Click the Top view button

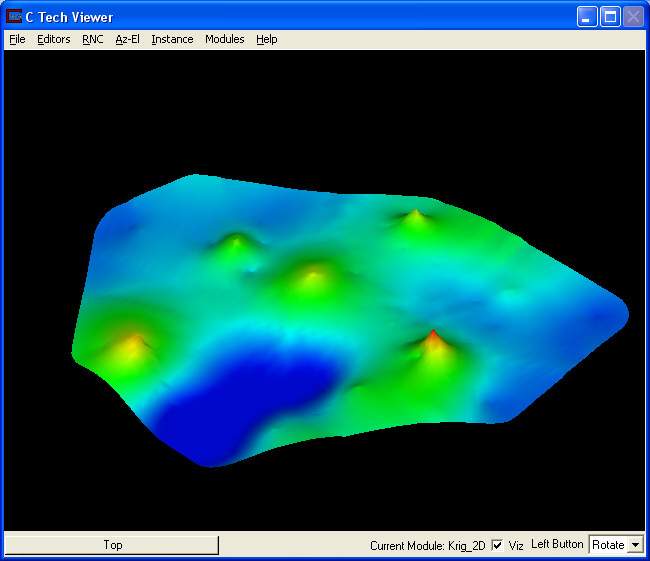coord(112,544)
